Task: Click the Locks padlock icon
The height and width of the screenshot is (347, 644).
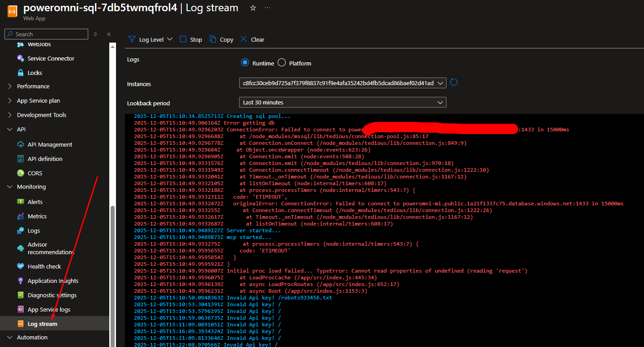Action: click(20, 73)
